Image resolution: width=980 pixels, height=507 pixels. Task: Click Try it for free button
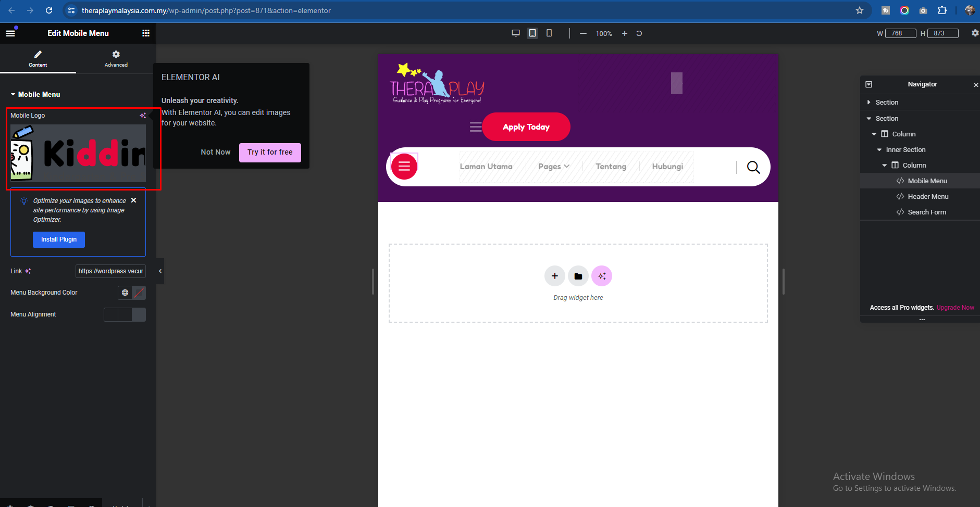pyautogui.click(x=270, y=153)
